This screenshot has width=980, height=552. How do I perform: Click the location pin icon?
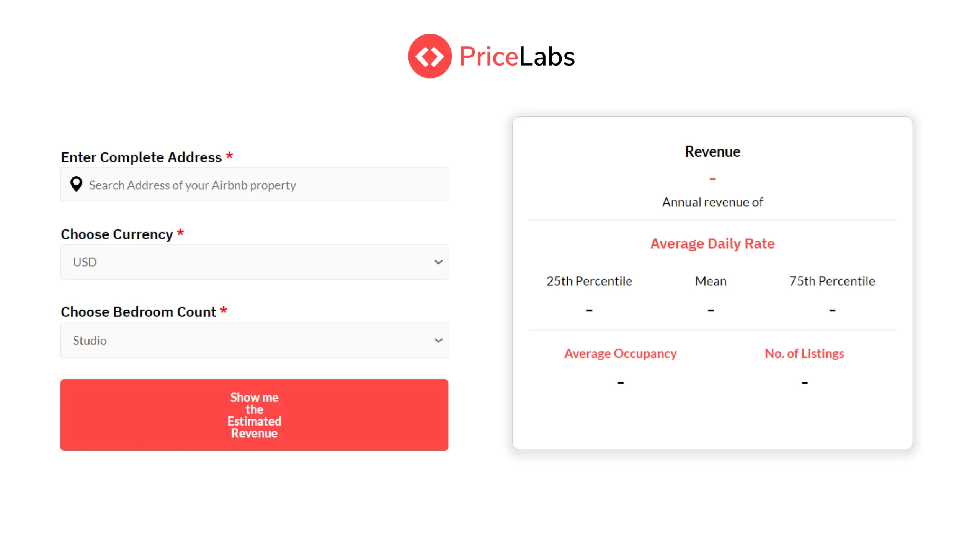click(76, 184)
